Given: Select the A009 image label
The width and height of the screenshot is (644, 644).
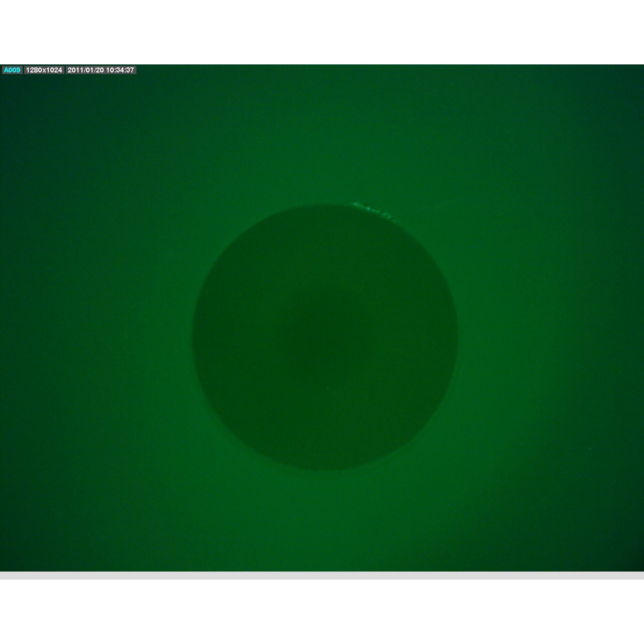Looking at the screenshot, I should (x=12, y=70).
